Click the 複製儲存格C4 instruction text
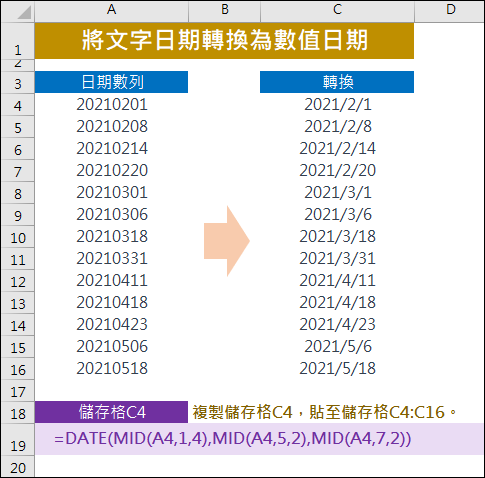Screen dimensions: 485x478 pos(324,412)
